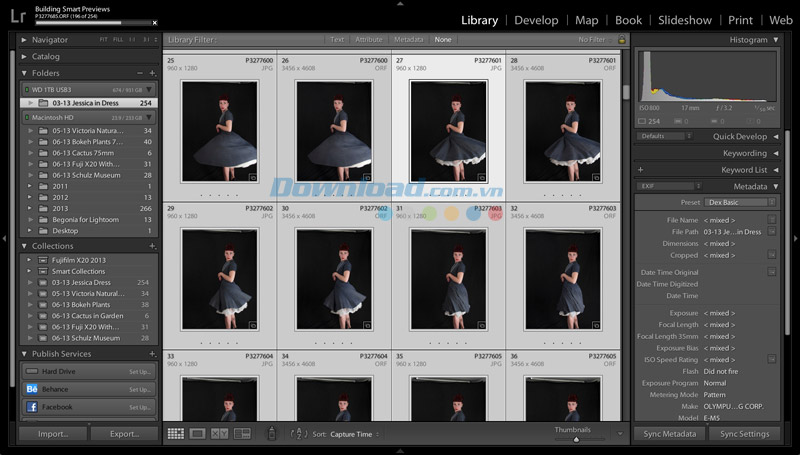Expand the Catalog panel

pos(24,57)
